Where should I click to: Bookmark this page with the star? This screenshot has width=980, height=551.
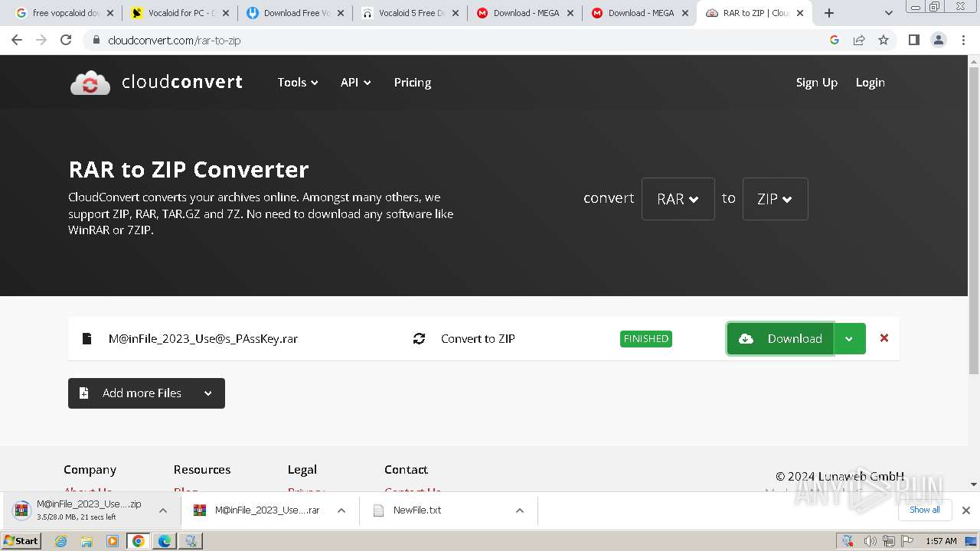[x=884, y=40]
